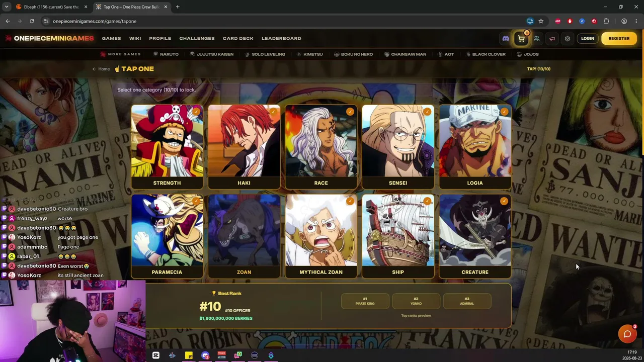Go back to the previous page
The height and width of the screenshot is (362, 644).
[x=8, y=21]
